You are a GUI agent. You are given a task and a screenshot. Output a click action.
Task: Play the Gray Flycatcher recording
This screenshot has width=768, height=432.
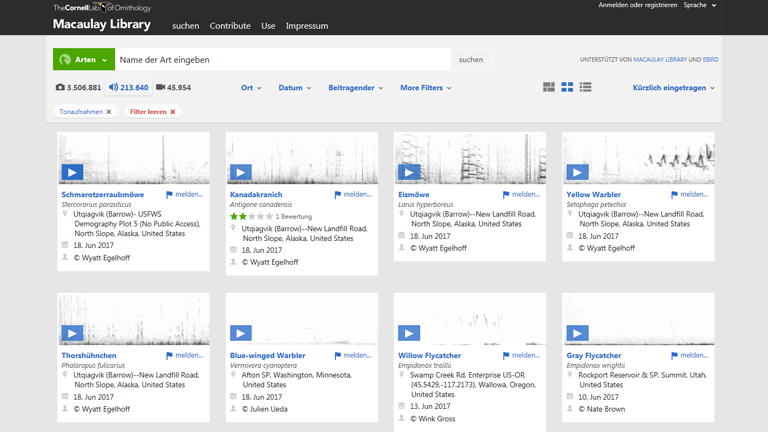[x=577, y=334]
